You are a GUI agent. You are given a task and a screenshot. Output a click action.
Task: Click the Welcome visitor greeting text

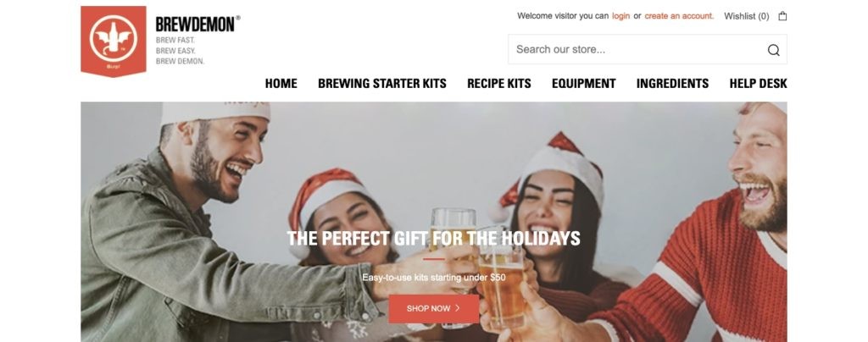coord(563,16)
